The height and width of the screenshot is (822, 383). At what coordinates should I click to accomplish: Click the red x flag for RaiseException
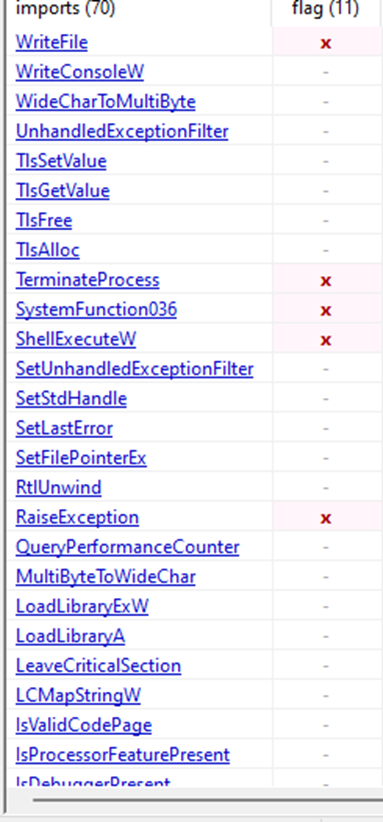pos(326,518)
